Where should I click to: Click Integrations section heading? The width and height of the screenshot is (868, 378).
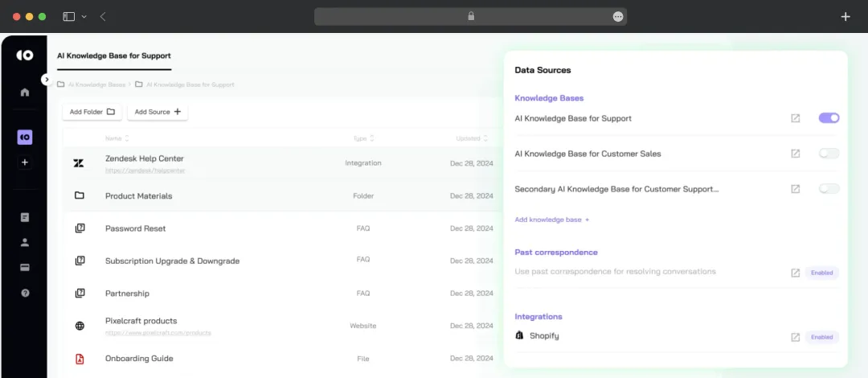tap(538, 317)
